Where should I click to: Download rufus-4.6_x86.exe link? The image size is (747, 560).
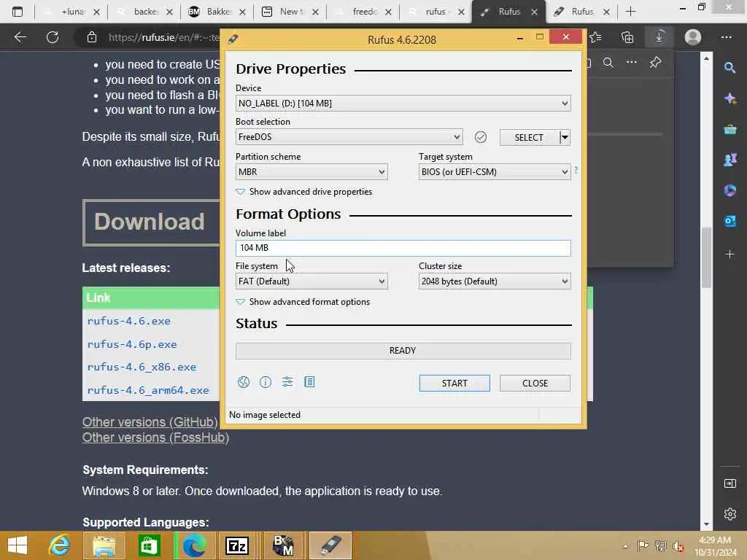[x=142, y=367]
